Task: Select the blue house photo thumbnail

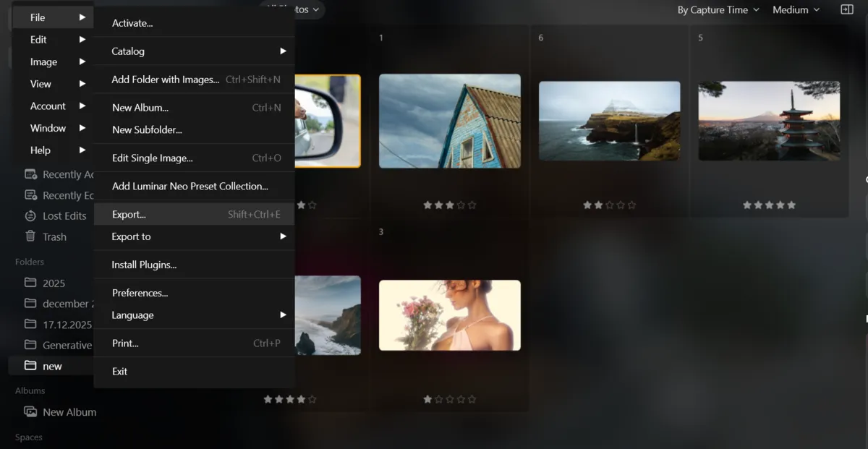Action: click(449, 121)
